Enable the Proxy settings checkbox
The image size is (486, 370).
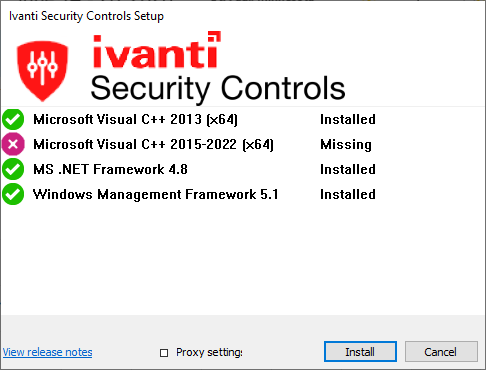tap(164, 353)
